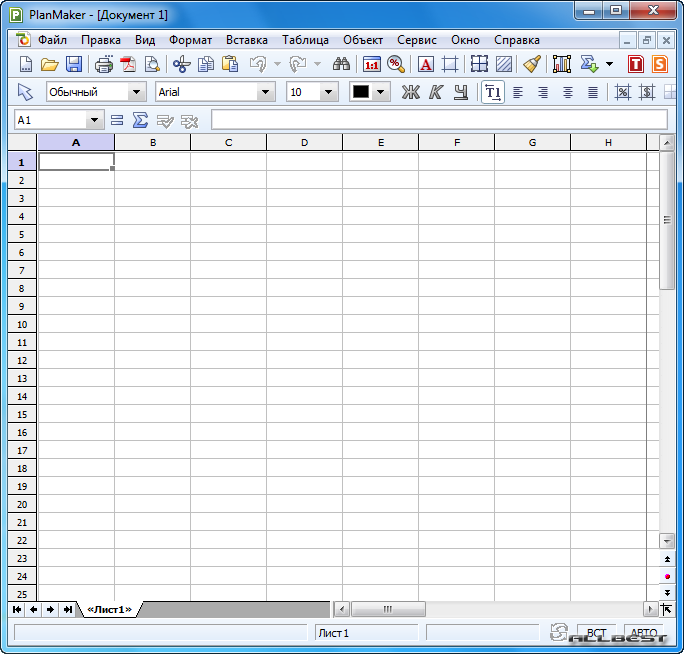Apply cell shading with the hatched icon
Viewport: 684px width, 654px height.
coord(504,65)
